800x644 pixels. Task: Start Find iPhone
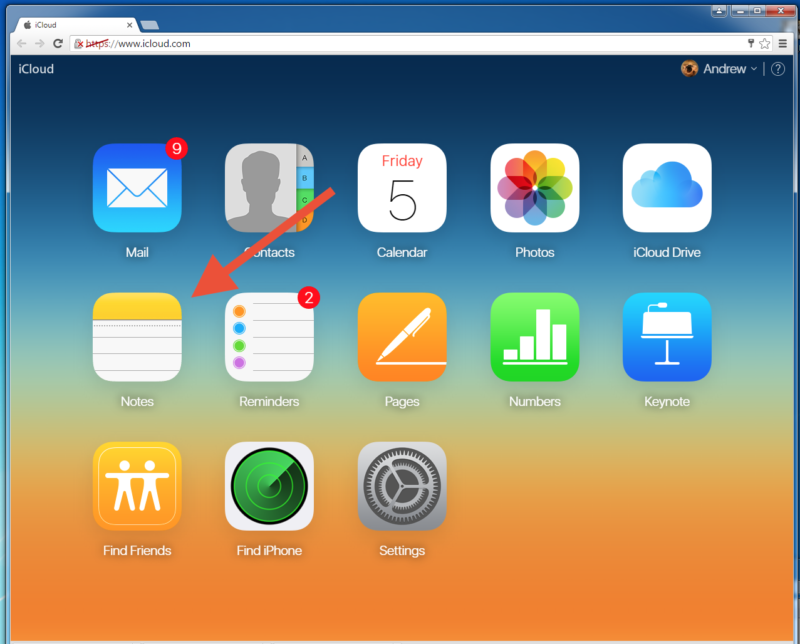(x=269, y=487)
